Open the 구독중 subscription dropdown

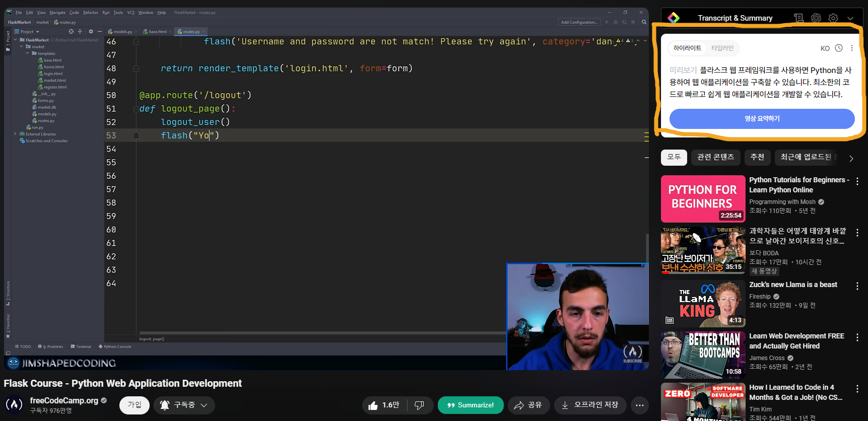point(184,405)
